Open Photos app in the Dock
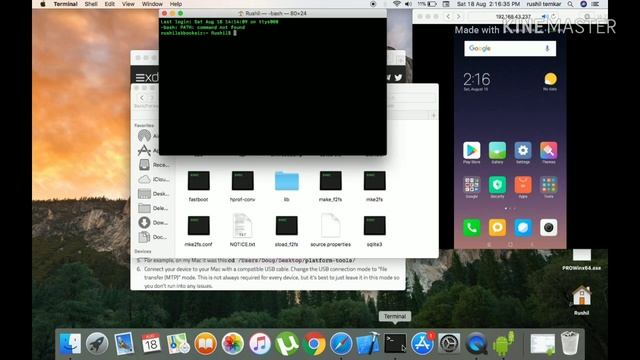640x360 pixels. [x=233, y=344]
